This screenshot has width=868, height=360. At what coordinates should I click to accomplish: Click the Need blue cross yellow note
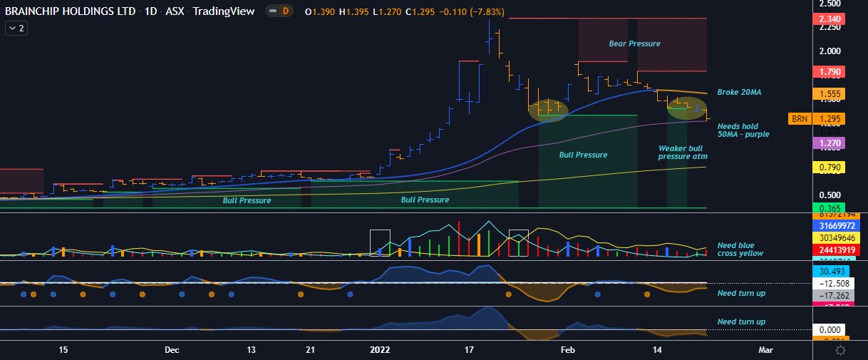point(740,249)
